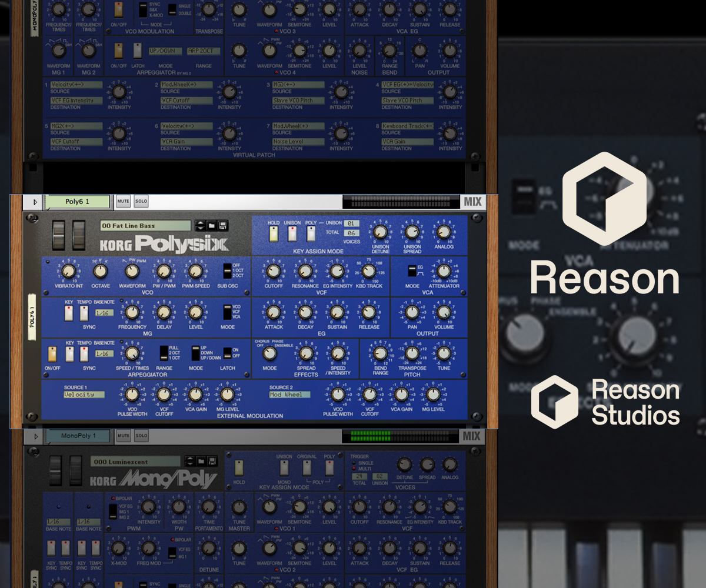Open Polysix SOURCE 1 Velocity selector
Image resolution: width=706 pixels, height=588 pixels.
pyautogui.click(x=84, y=395)
